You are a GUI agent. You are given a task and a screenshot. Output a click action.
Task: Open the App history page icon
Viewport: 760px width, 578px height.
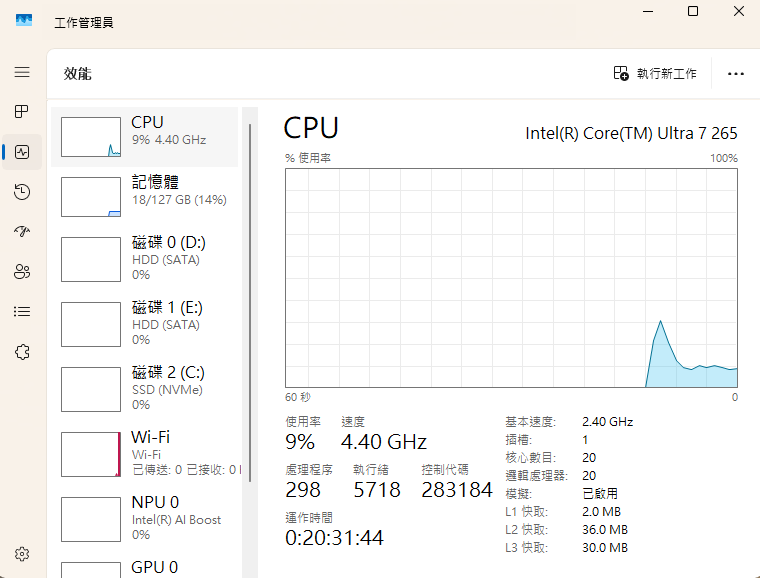[x=22, y=192]
